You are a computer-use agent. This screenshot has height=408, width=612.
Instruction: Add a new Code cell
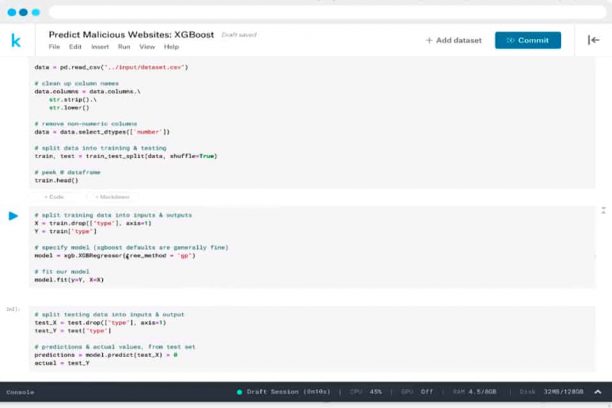point(54,197)
